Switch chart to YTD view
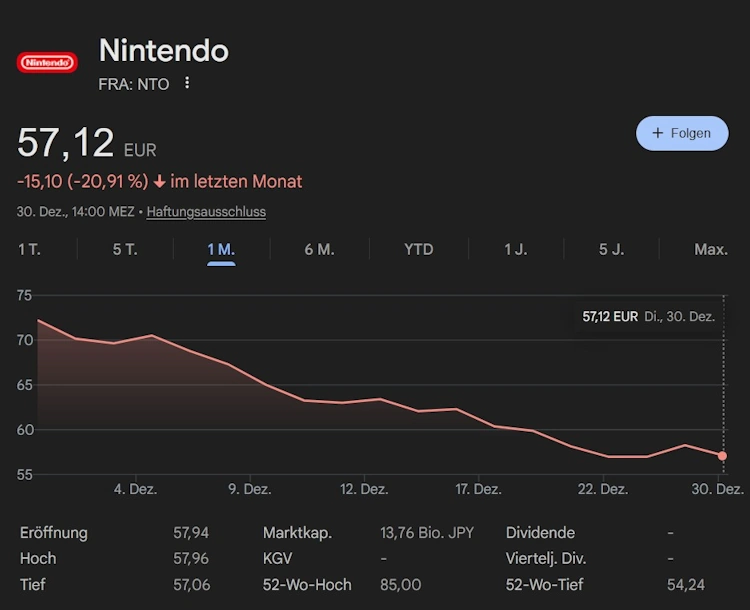The height and width of the screenshot is (610, 750). click(x=418, y=249)
